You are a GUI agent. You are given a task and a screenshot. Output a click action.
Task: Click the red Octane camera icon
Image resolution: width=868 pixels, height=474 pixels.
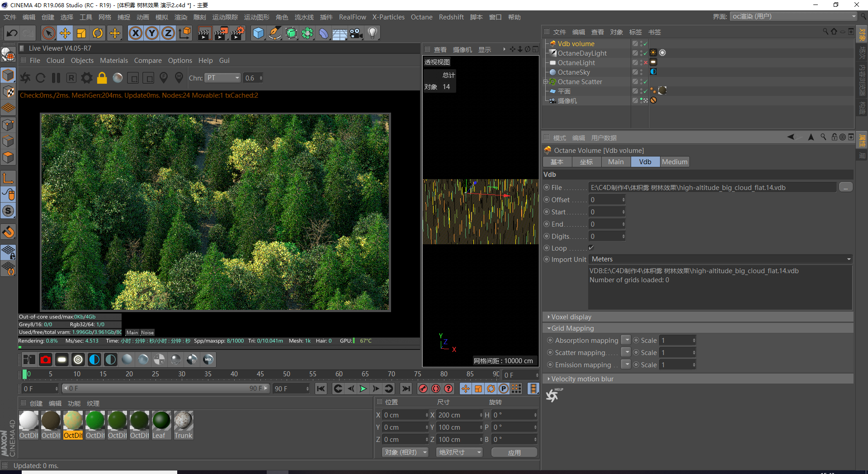45,360
